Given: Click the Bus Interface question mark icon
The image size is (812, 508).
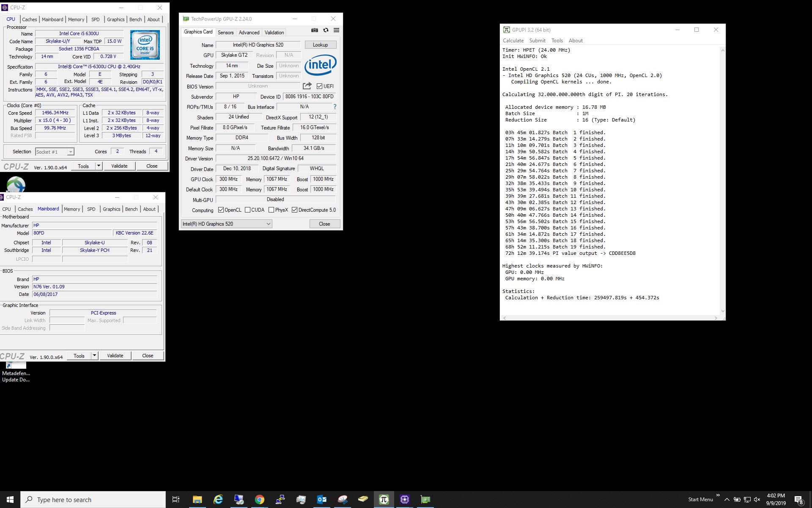Looking at the screenshot, I should pos(335,107).
